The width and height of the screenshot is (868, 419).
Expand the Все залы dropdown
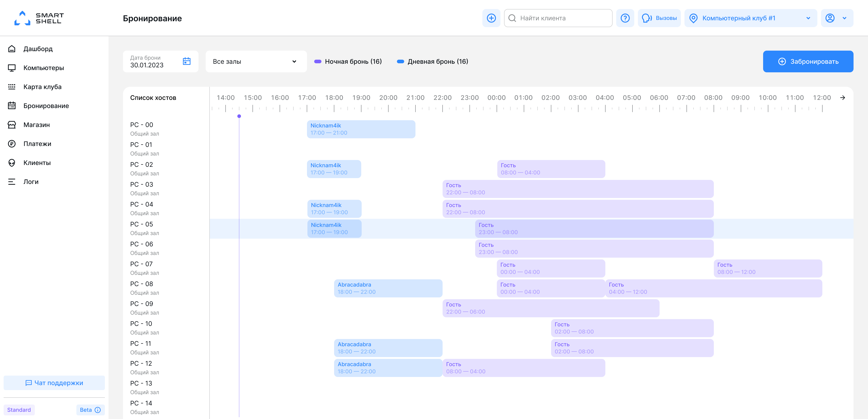pyautogui.click(x=256, y=61)
